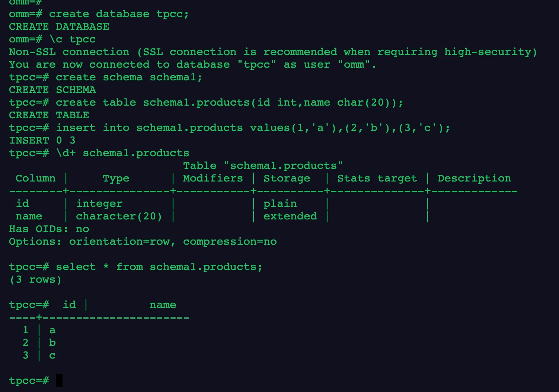Screen dimensions: 559x392
Task: Click the 'Stats target' column header
Action: click(377, 179)
